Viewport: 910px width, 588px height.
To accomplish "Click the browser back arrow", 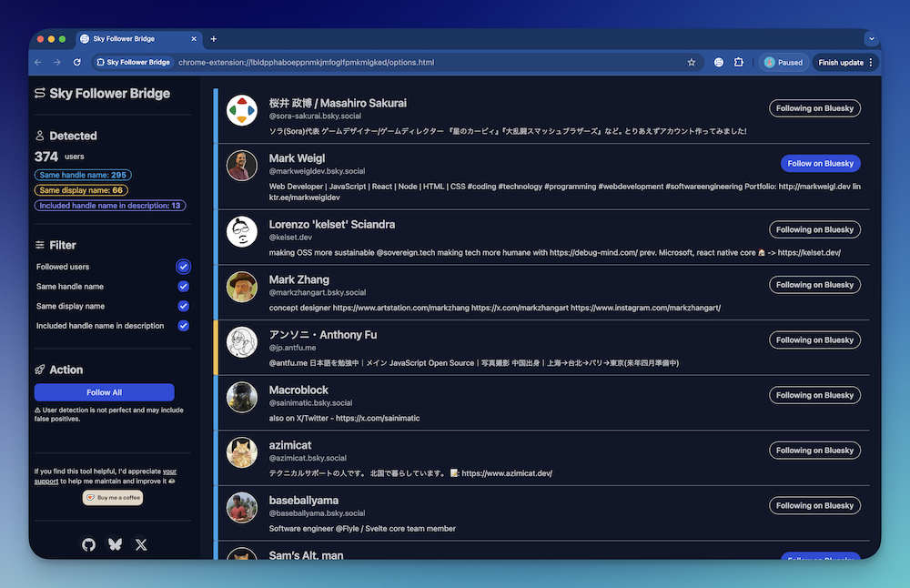I will click(x=38, y=62).
